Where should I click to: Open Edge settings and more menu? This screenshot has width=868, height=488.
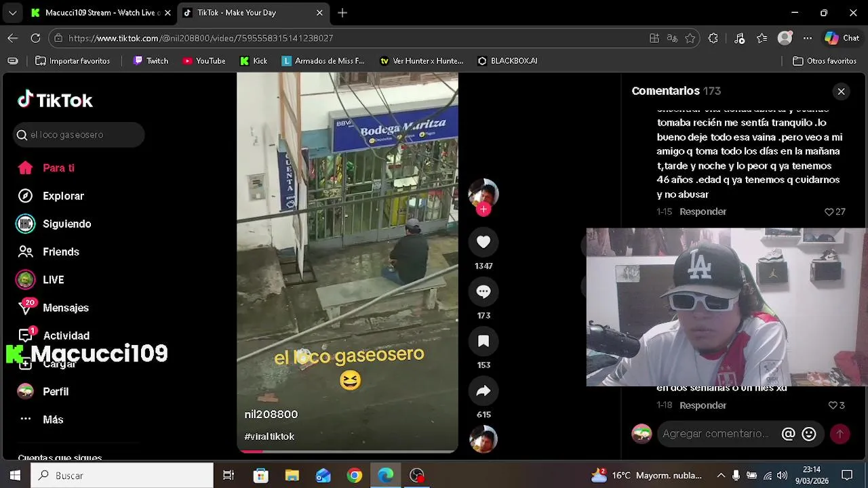coord(807,39)
